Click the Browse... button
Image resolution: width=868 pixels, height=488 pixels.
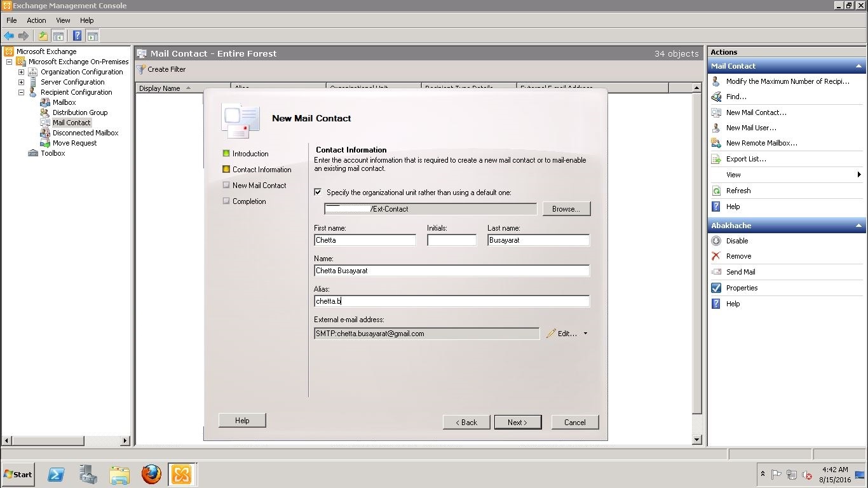[566, 209]
